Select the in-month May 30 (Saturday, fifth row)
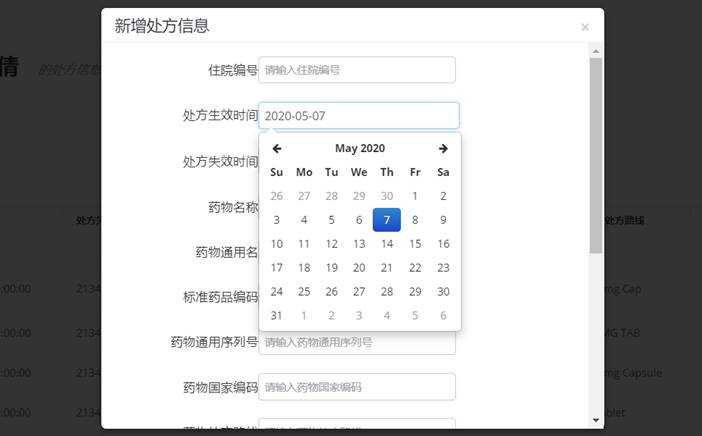Image resolution: width=702 pixels, height=436 pixels. coord(443,291)
